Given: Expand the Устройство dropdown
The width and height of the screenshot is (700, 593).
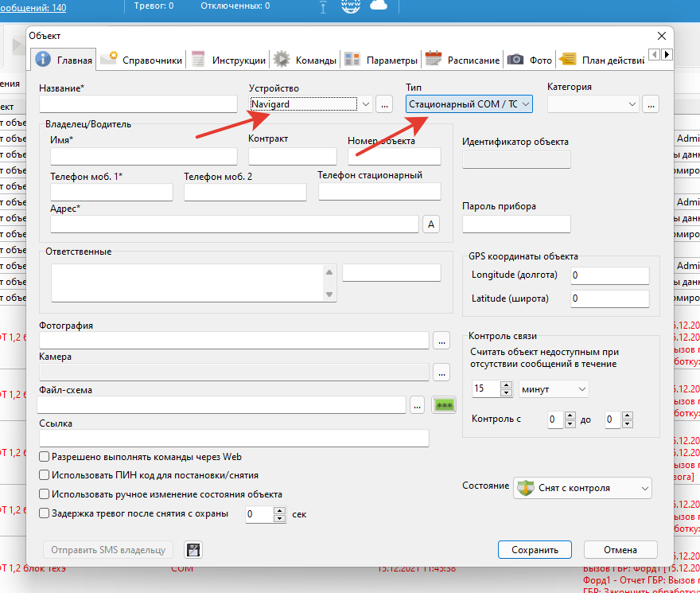Looking at the screenshot, I should (366, 104).
